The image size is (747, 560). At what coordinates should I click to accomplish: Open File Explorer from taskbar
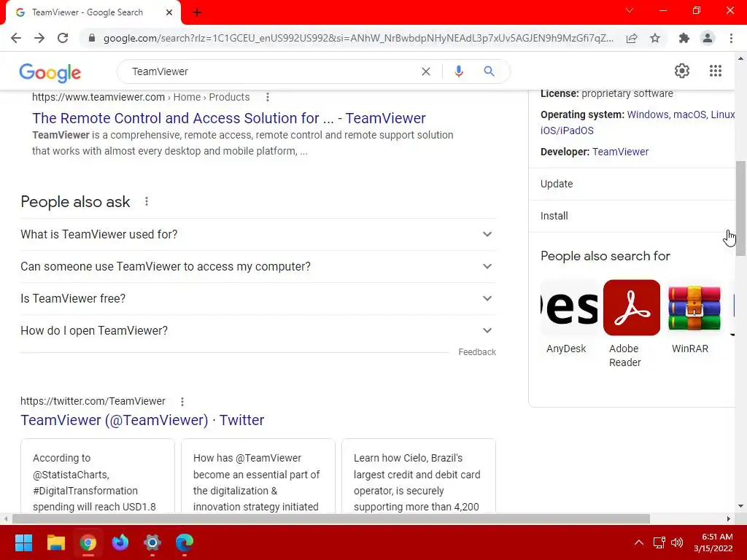(55, 542)
